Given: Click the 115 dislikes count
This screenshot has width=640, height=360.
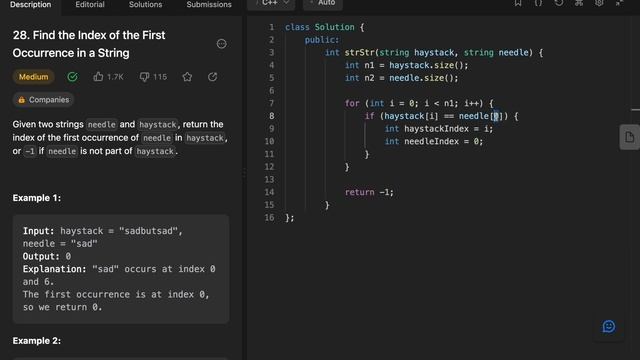Looking at the screenshot, I should click(x=160, y=77).
